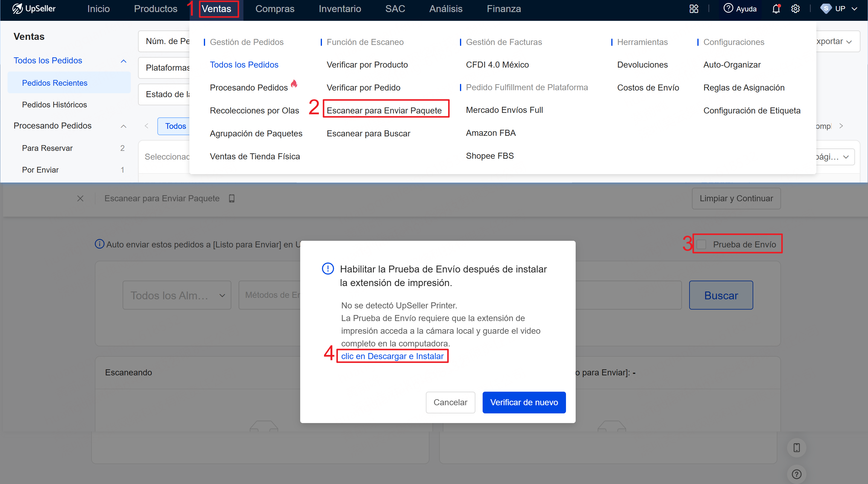Image resolution: width=868 pixels, height=484 pixels.
Task: Click the dialog exclamation info icon
Action: pos(328,269)
